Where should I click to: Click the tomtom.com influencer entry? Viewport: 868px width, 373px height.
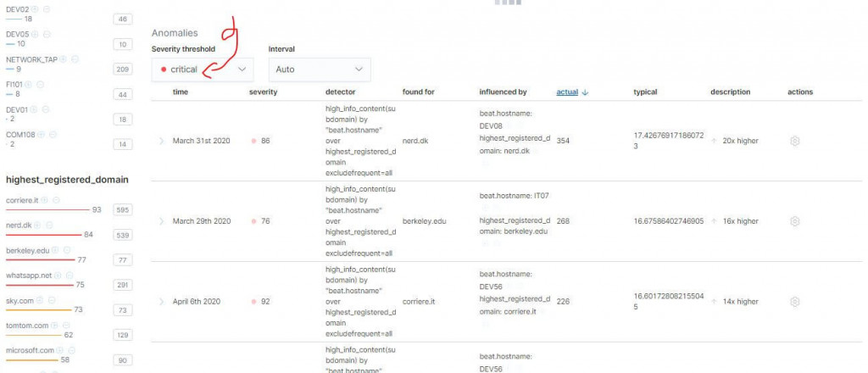coord(27,326)
